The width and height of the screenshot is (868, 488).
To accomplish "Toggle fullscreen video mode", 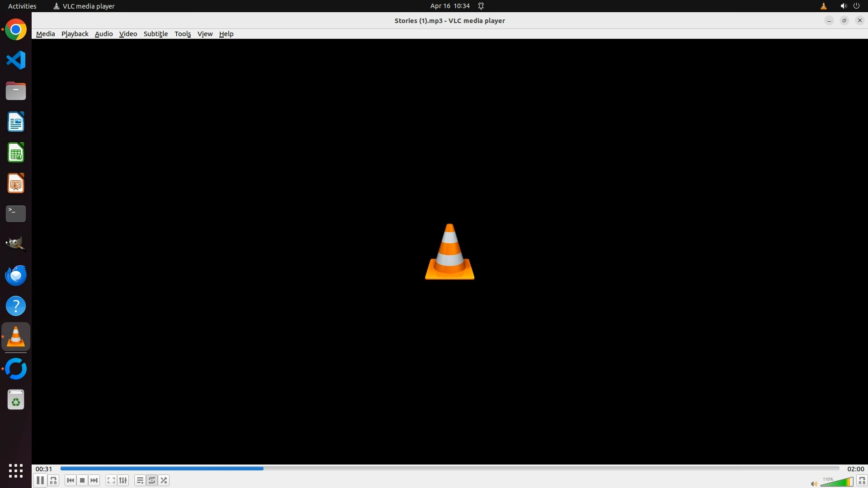I will click(x=111, y=480).
